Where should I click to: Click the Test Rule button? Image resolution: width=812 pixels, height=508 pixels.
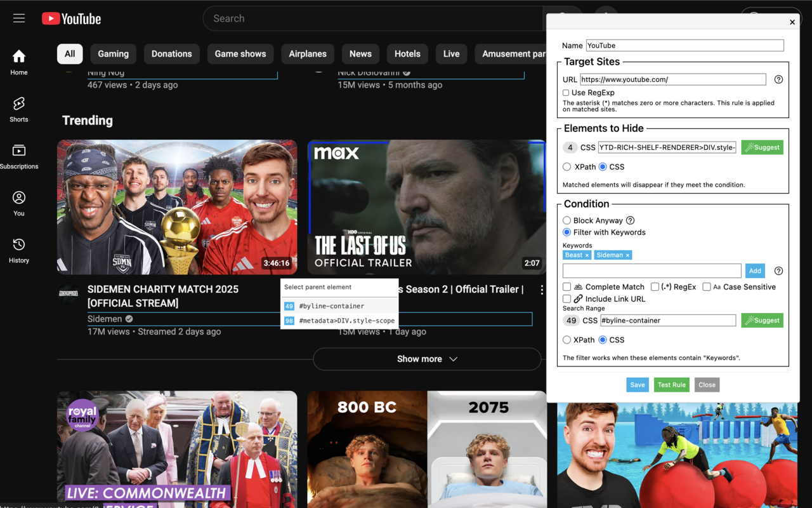point(672,385)
